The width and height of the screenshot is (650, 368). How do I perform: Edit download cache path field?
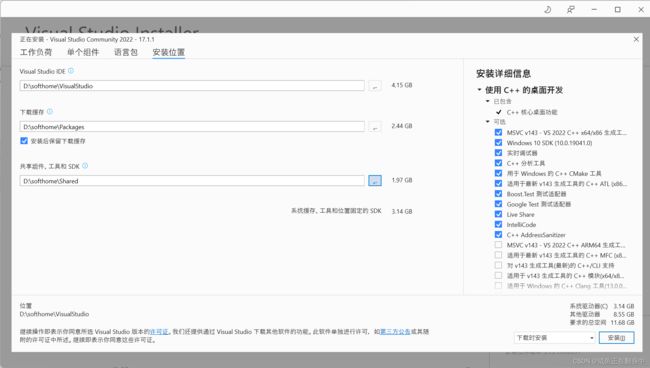[192, 126]
